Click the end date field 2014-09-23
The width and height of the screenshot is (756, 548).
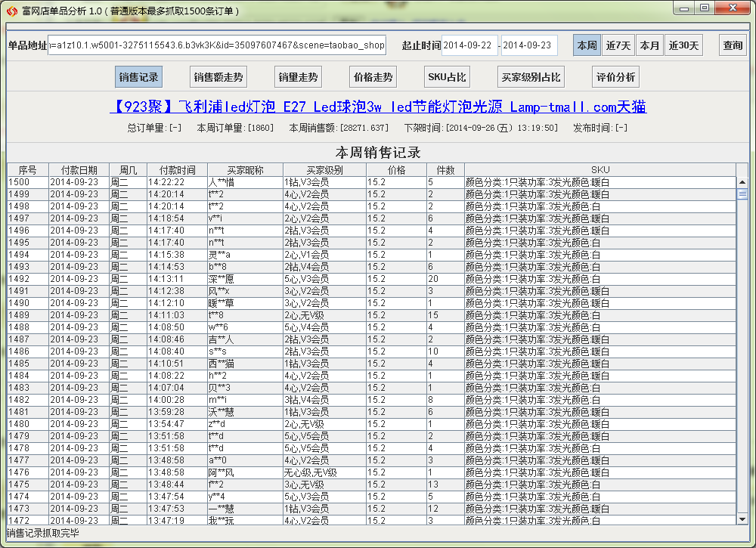tap(529, 45)
